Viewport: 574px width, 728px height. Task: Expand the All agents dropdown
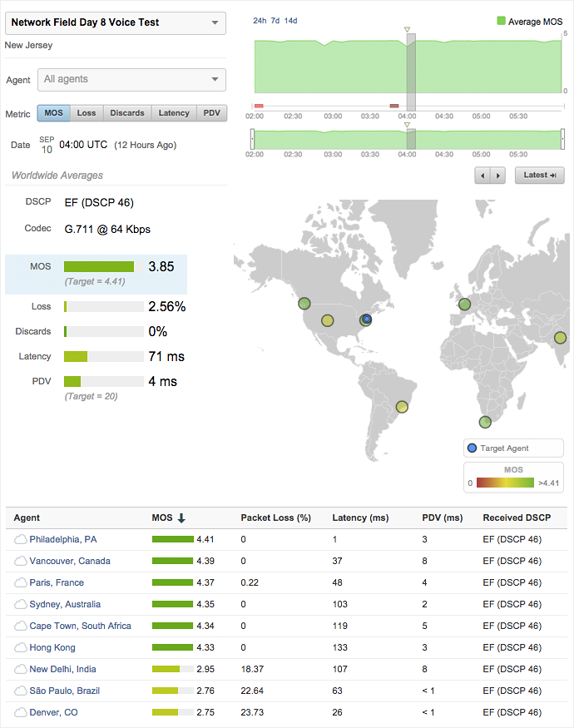131,80
